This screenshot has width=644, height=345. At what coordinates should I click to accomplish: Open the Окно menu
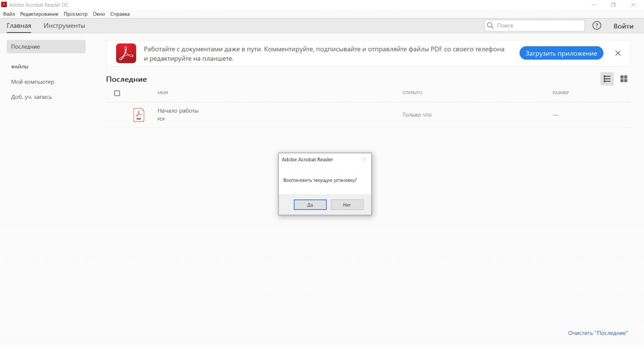coord(99,14)
